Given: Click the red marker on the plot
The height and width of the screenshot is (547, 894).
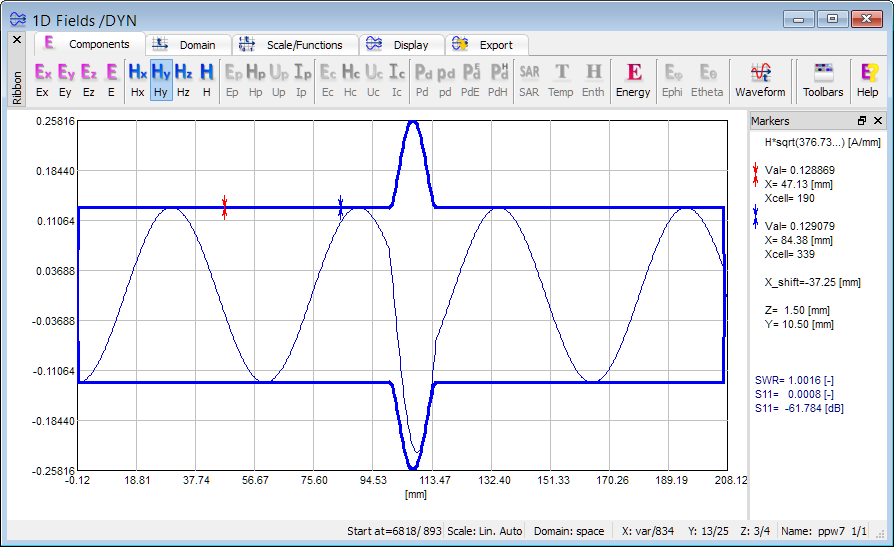Looking at the screenshot, I should coord(225,207).
